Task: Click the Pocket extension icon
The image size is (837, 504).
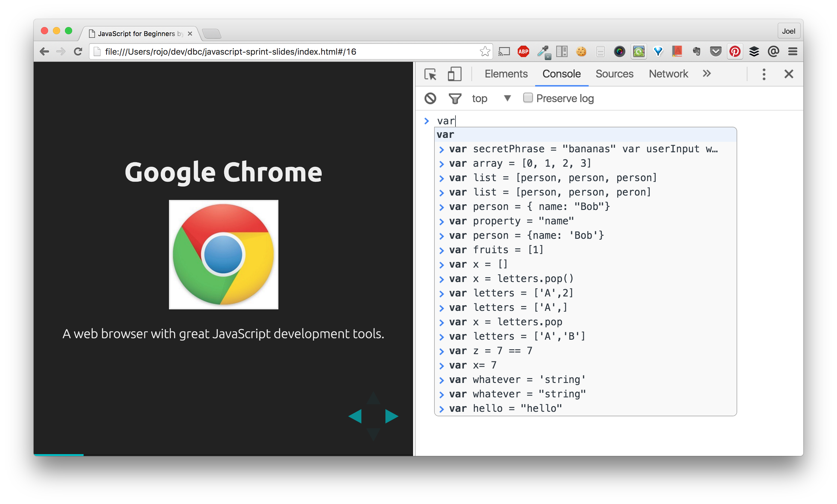Action: pyautogui.click(x=716, y=52)
